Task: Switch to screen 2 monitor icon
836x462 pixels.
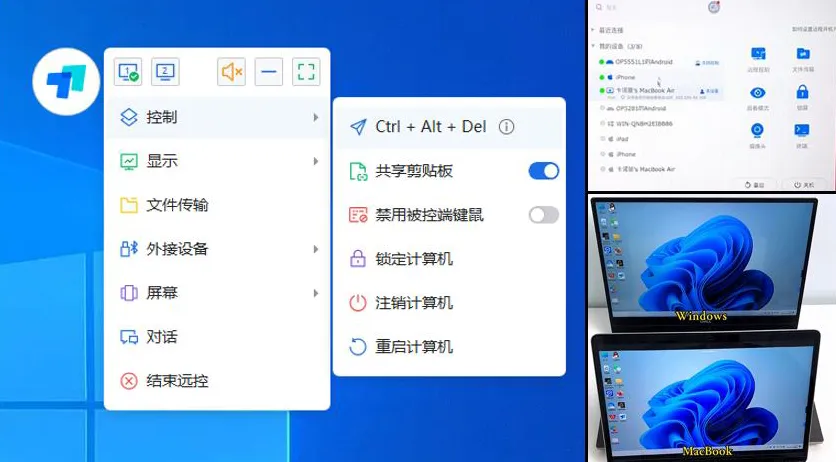Action: tap(165, 71)
